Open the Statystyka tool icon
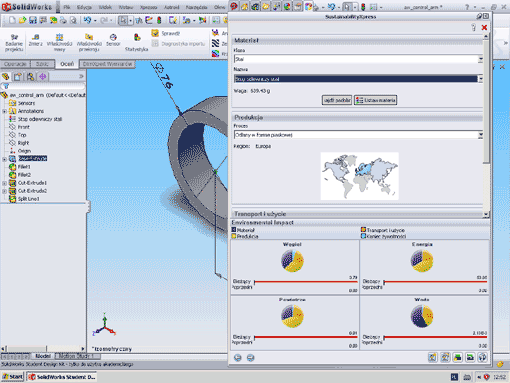The image size is (510, 383). coord(137,37)
